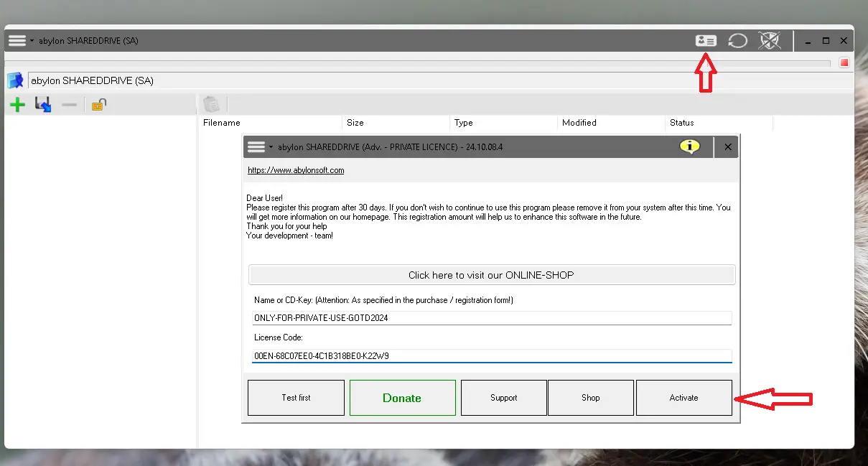Click the green plus add icon

coord(17,106)
